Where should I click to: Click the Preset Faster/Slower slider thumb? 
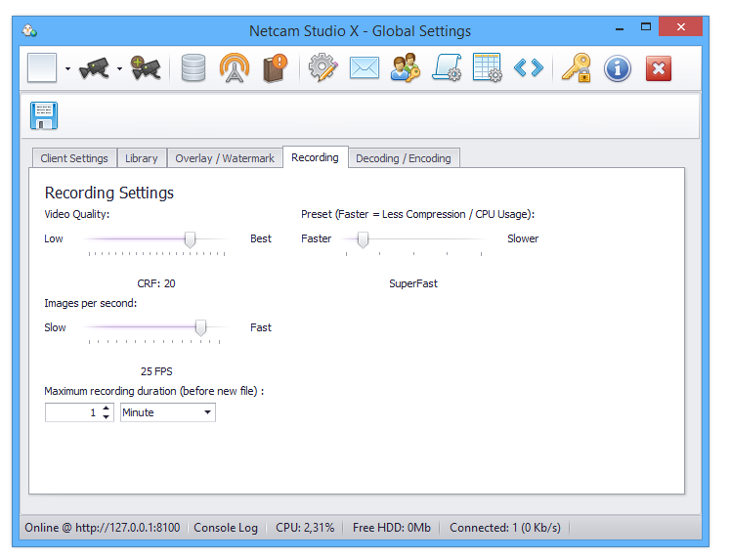tap(363, 239)
